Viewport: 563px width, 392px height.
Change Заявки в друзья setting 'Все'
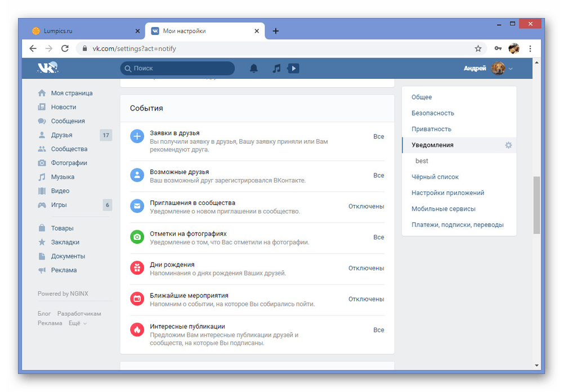378,136
